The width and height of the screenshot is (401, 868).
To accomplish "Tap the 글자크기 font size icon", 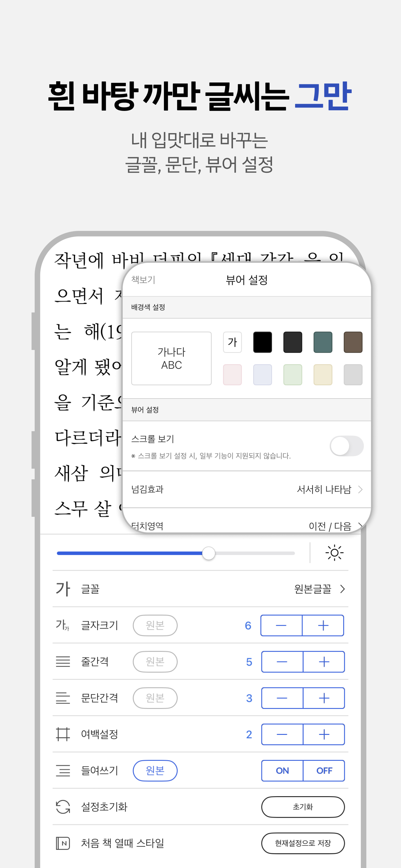I will coord(62,625).
